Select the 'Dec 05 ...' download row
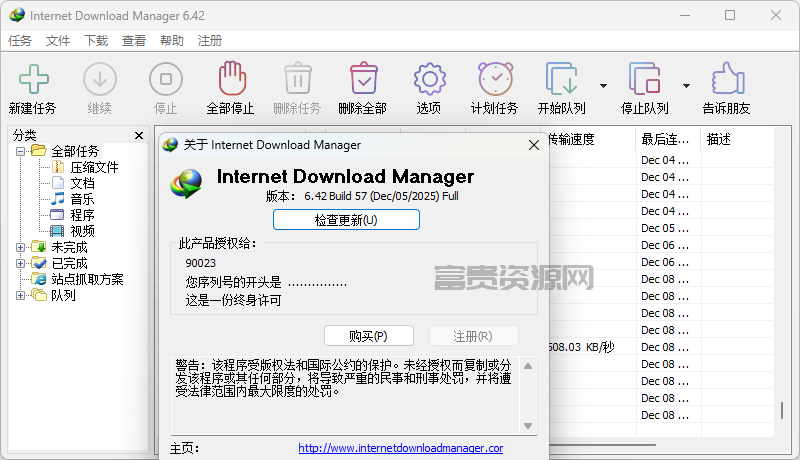This screenshot has height=460, width=800. coord(661,228)
